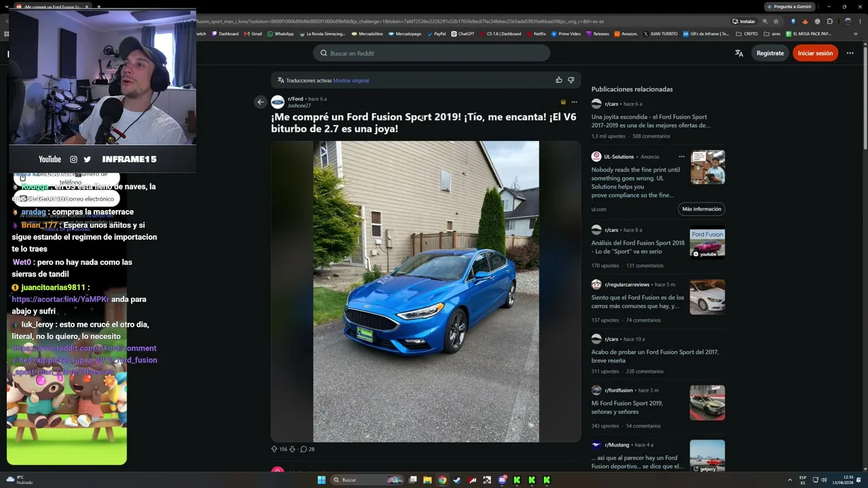Click the reddit.com link in chat
Viewport: 868px width, 488px height.
click(x=84, y=360)
